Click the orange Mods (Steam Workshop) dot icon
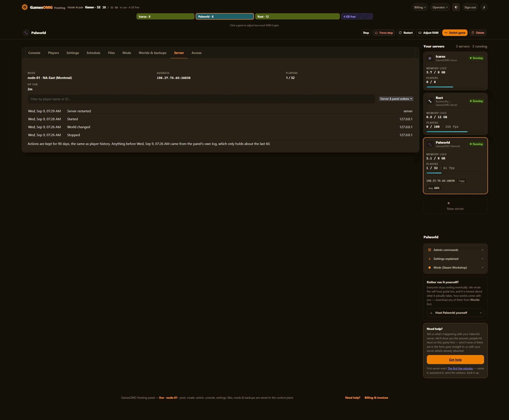This screenshot has height=420, width=509. tap(429, 268)
